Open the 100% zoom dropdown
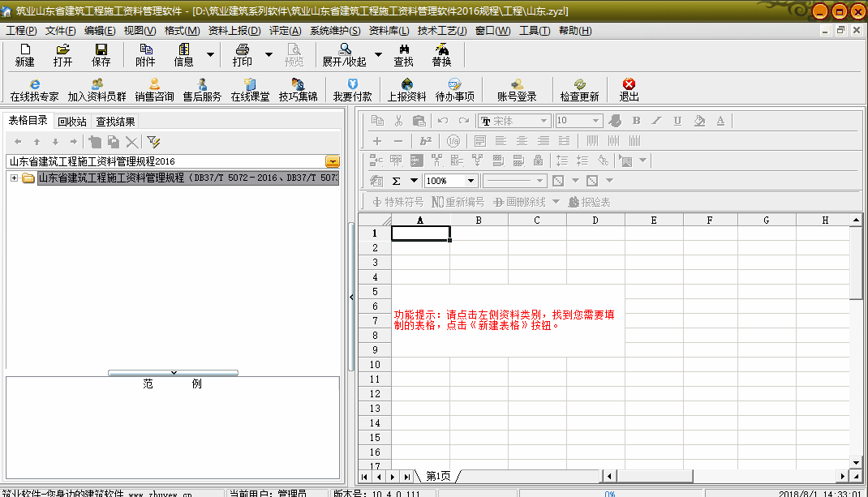868x497 pixels. pyautogui.click(x=471, y=181)
